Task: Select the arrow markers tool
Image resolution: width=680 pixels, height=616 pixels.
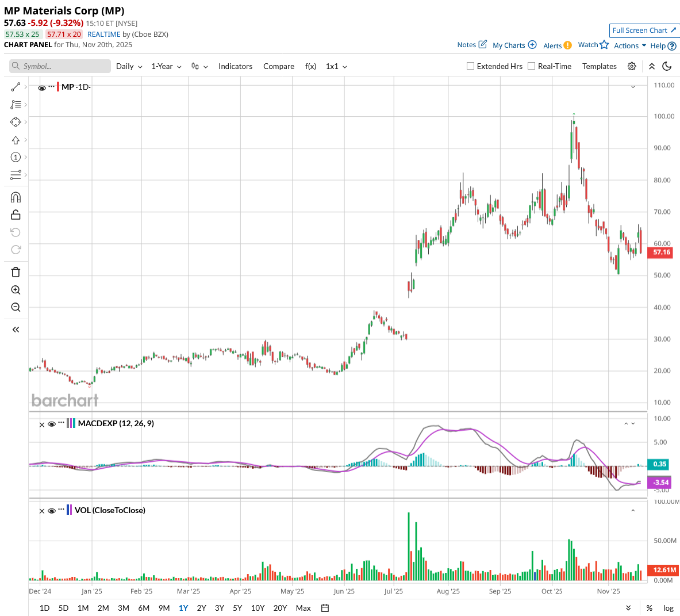Action: coord(16,140)
